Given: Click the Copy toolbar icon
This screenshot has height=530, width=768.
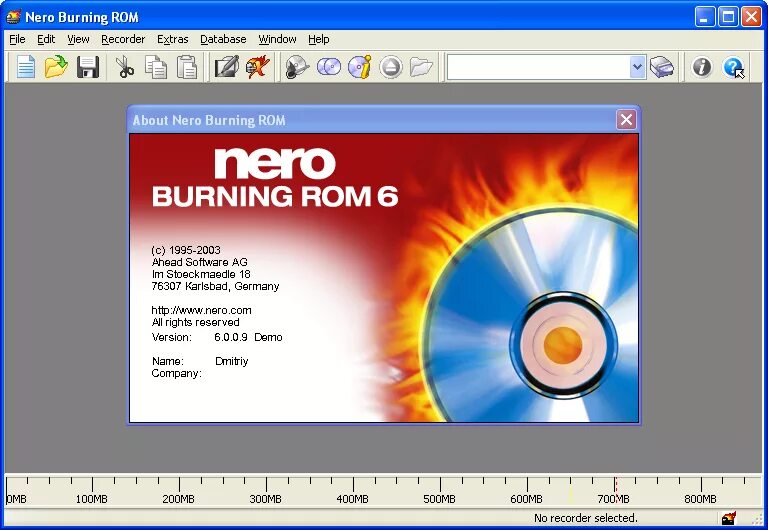Looking at the screenshot, I should pos(156,67).
